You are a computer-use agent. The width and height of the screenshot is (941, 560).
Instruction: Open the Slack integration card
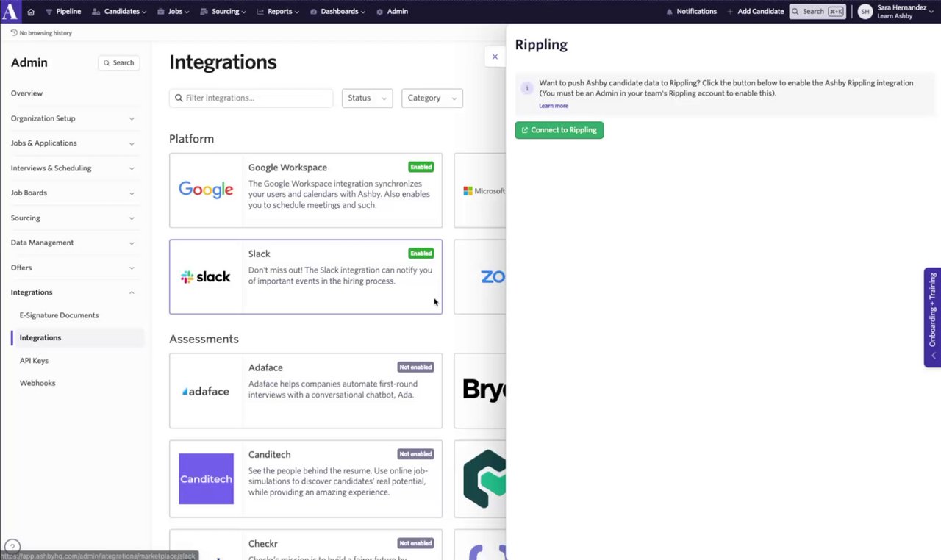pos(306,276)
